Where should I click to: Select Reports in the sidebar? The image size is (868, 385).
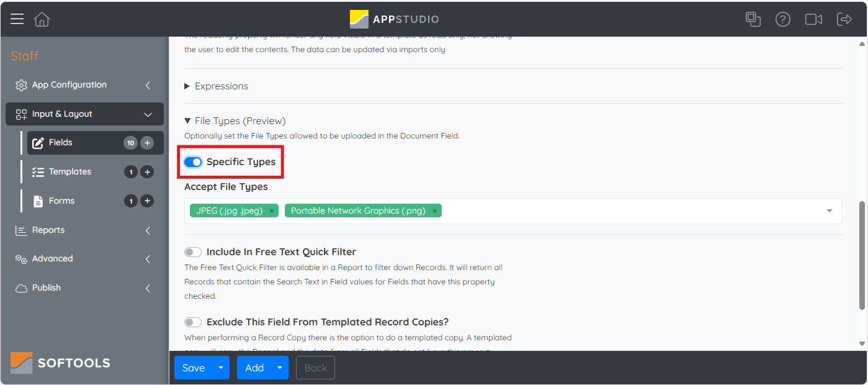(48, 230)
